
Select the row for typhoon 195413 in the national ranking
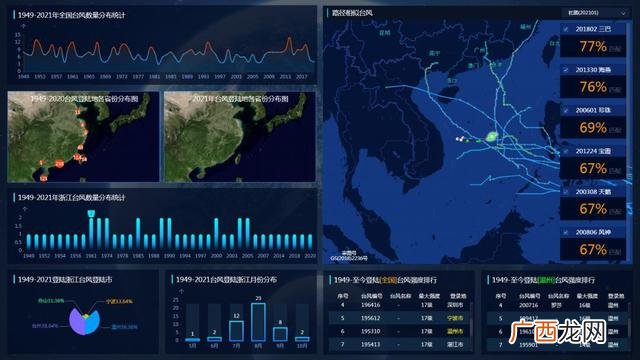pos(400,344)
